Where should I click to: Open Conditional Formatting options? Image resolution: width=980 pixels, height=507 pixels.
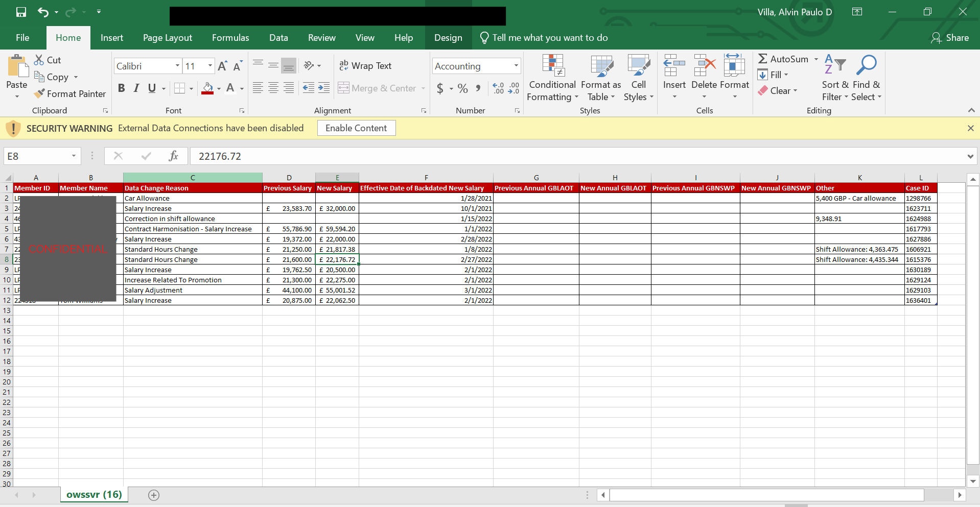(x=552, y=78)
